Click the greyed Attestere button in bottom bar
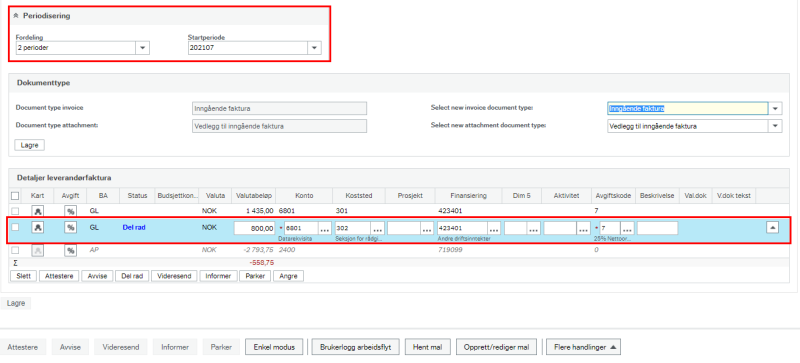Screen dimensions: 800x363 click(x=22, y=347)
